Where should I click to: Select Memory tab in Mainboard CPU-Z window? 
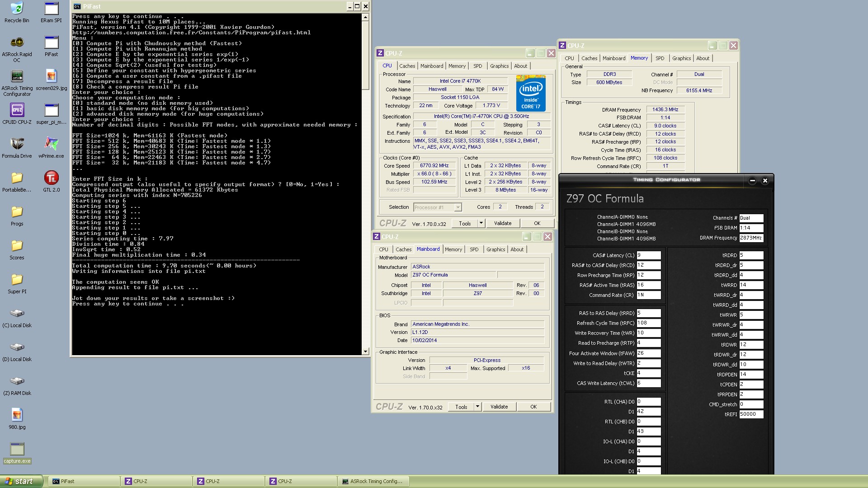pos(453,249)
